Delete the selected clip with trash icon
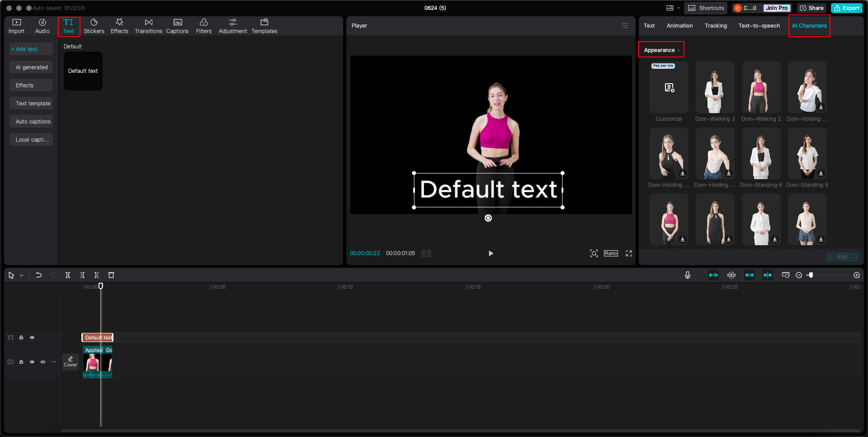868x437 pixels. tap(111, 275)
